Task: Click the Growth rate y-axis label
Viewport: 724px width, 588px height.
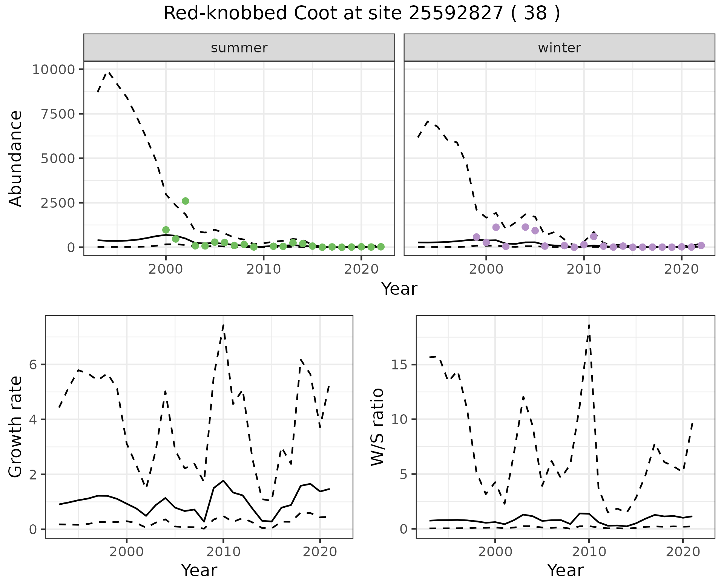Action: point(16,427)
